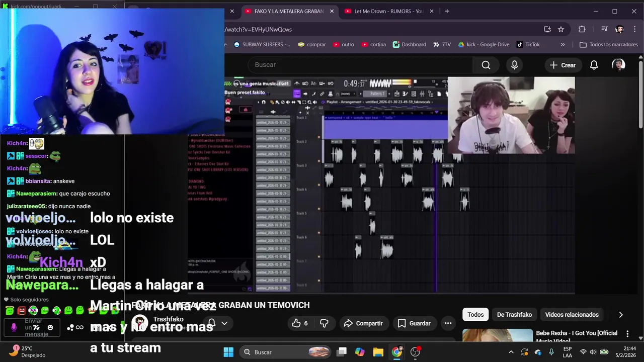
Task: Close the FAKO Y LA METALERA tab
Action: click(x=332, y=11)
